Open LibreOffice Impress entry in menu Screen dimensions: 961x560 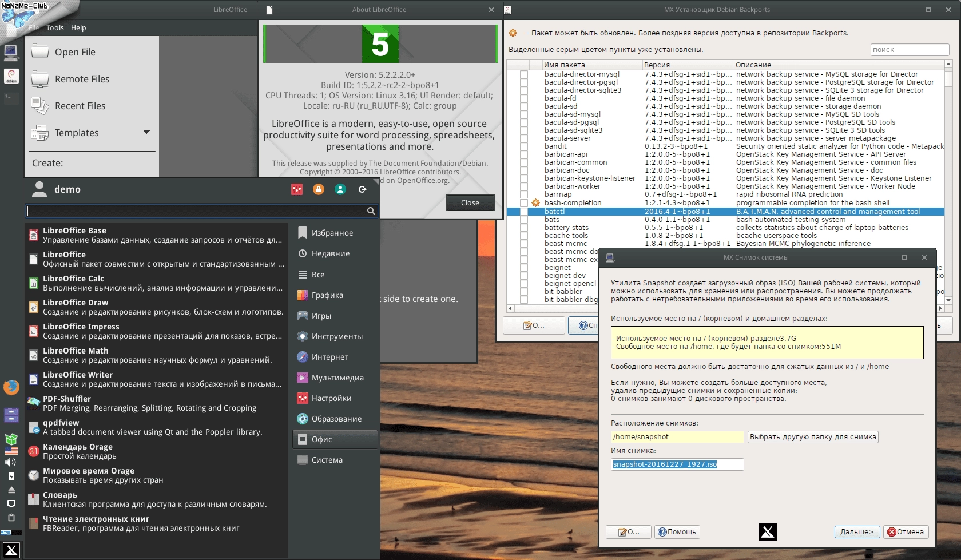pyautogui.click(x=156, y=331)
